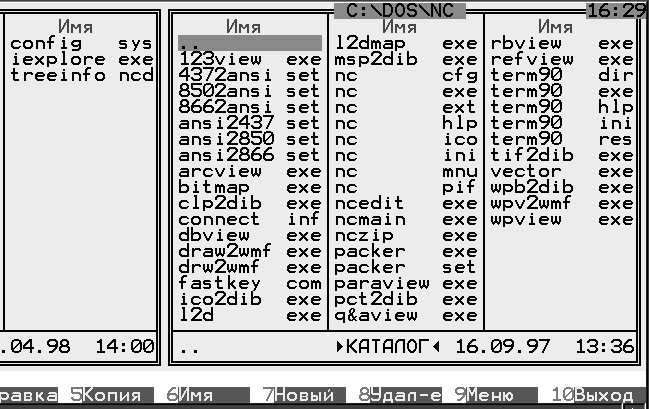Click the 8 Удал-е function key button
649x409 pixels.
point(400,395)
